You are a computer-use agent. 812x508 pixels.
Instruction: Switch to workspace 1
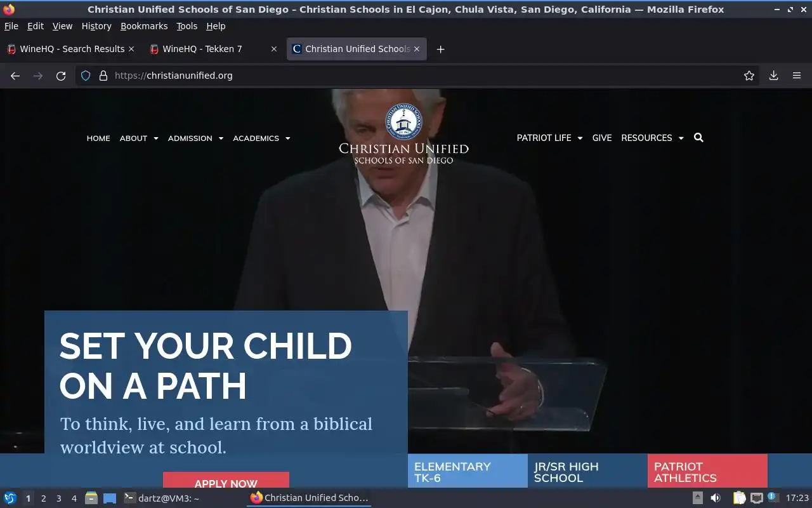pyautogui.click(x=28, y=498)
